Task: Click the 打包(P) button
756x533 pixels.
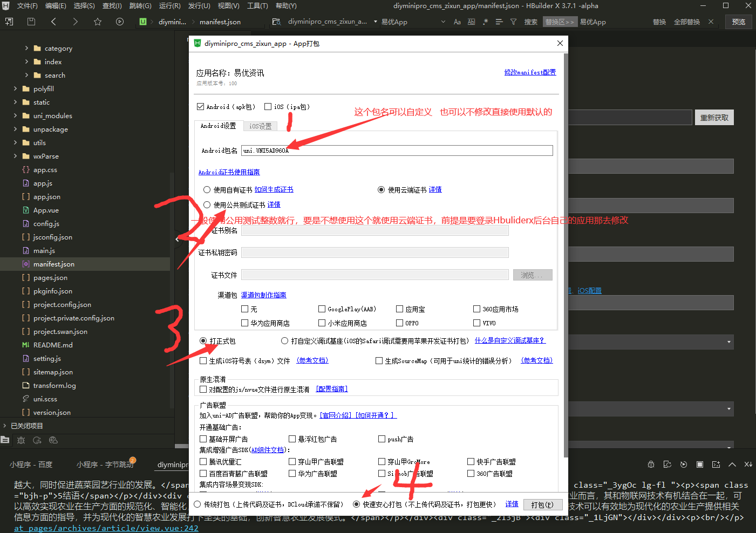Action: (542, 505)
